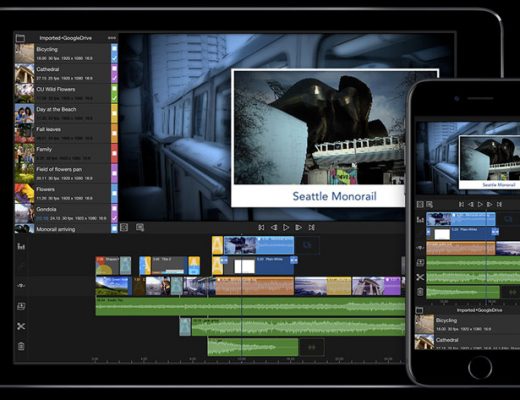Select the scissors split tool on iPad
The height and width of the screenshot is (400, 520).
pos(21,326)
